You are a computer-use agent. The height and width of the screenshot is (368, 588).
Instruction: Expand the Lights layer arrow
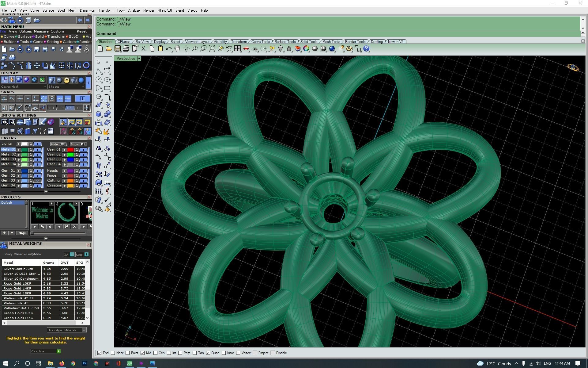[x=19, y=144]
